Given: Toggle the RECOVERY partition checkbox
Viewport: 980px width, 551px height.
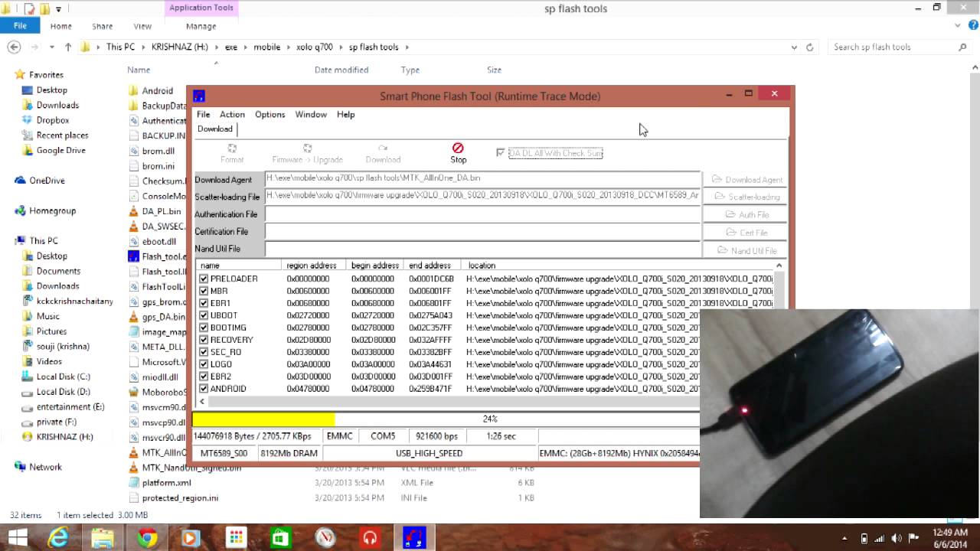Looking at the screenshot, I should coord(204,340).
